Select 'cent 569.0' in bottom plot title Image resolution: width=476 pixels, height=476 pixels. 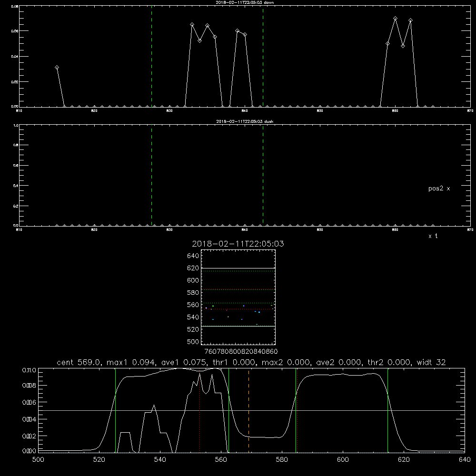(x=79, y=362)
